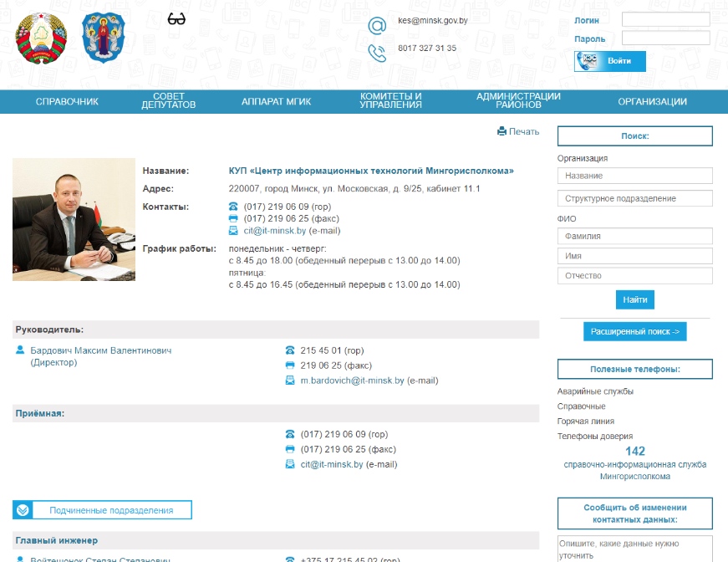The height and width of the screenshot is (562, 728).
Task: Click phone icon beside 215 45 01 (гор)
Action: 290,350
